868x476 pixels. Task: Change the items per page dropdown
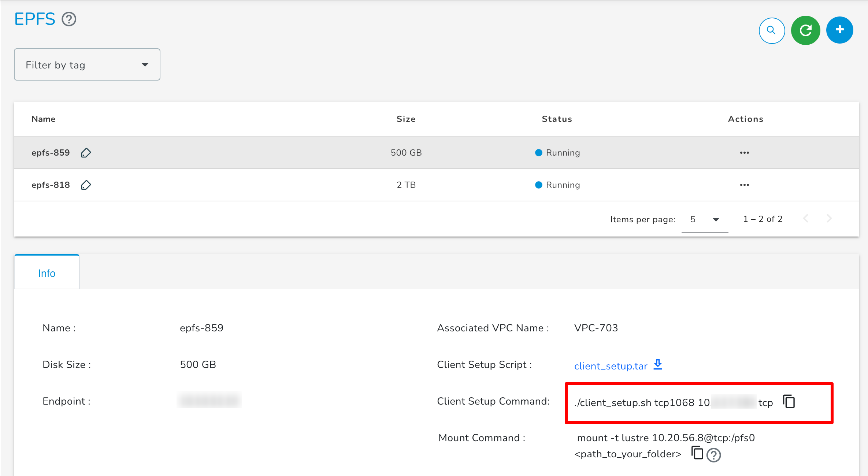(705, 219)
